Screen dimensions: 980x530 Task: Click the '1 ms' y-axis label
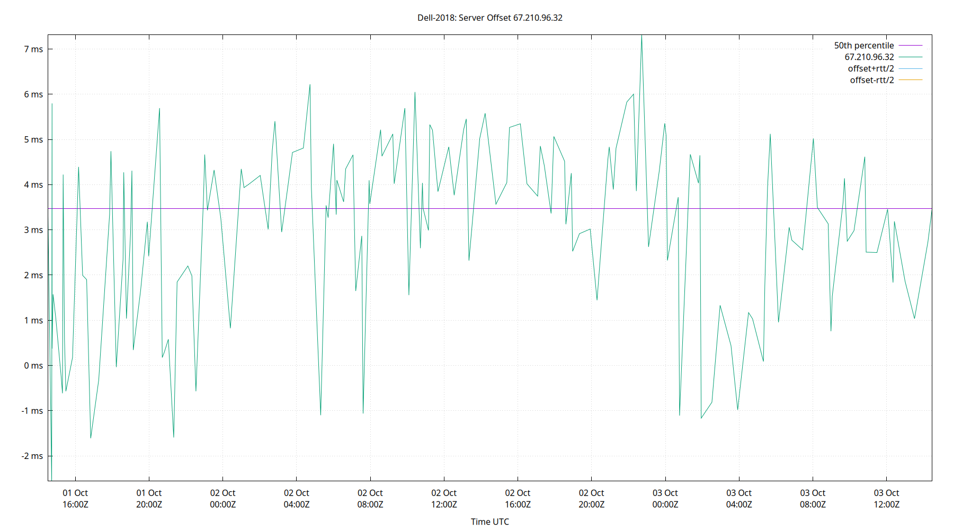pyautogui.click(x=33, y=320)
